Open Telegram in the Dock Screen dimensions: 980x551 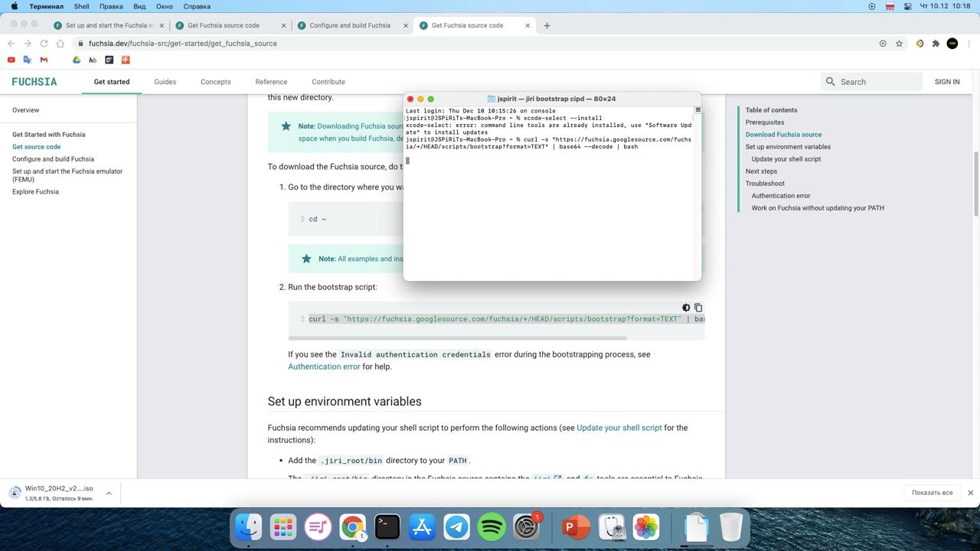[457, 527]
